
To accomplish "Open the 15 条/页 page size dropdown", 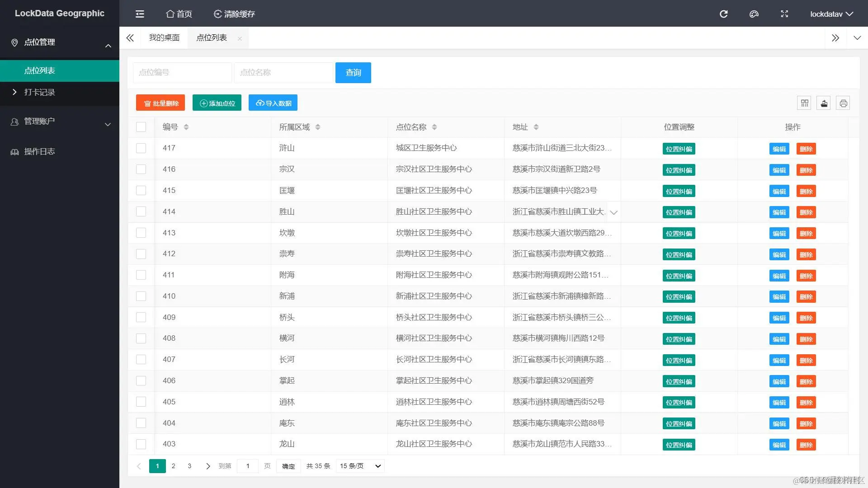I will [x=360, y=466].
